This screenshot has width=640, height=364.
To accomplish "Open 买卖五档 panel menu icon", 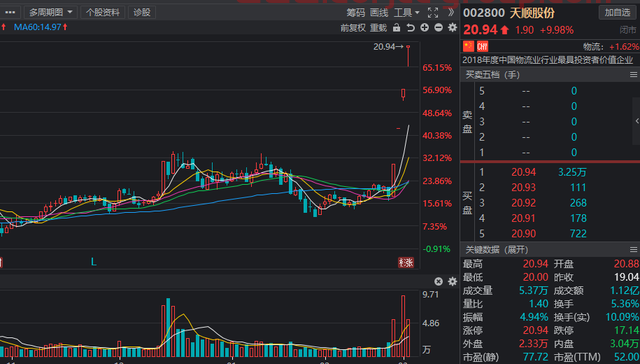I will point(633,75).
